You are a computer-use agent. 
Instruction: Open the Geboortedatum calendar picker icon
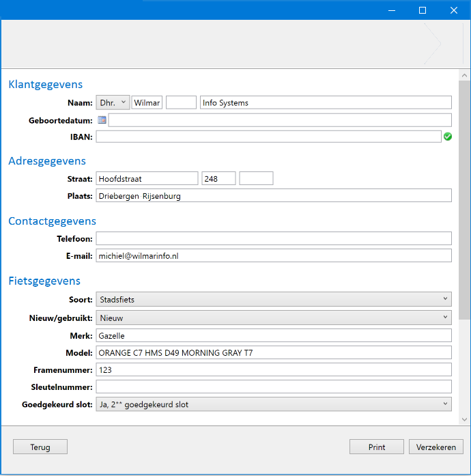click(102, 120)
